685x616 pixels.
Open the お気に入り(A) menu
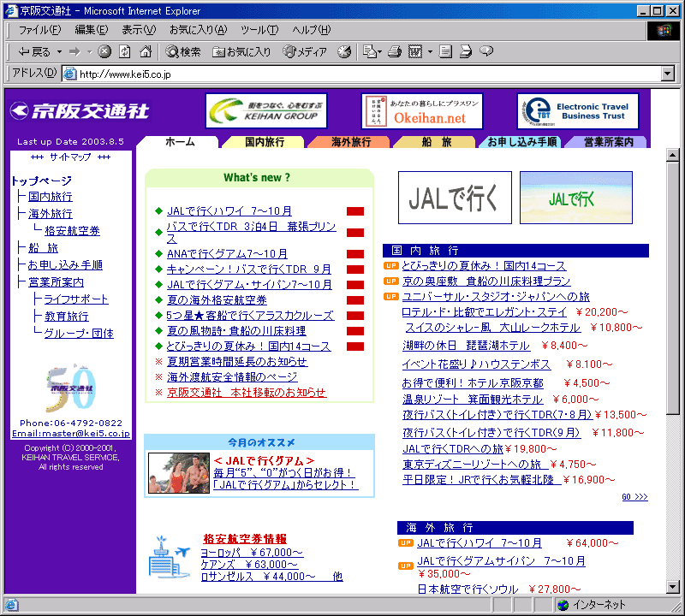click(199, 30)
